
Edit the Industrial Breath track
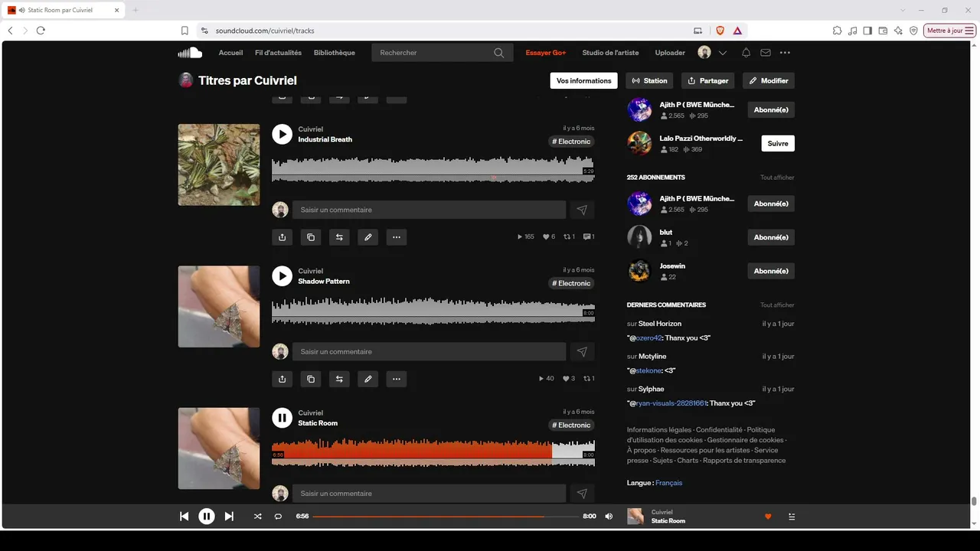[x=368, y=237]
